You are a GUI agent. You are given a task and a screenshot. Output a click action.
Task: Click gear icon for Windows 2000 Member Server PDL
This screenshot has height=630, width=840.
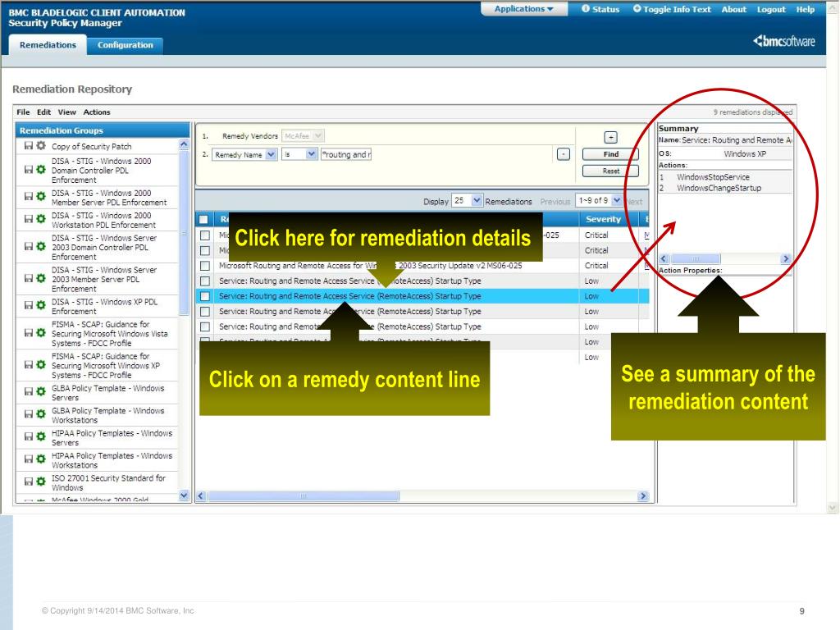point(41,197)
